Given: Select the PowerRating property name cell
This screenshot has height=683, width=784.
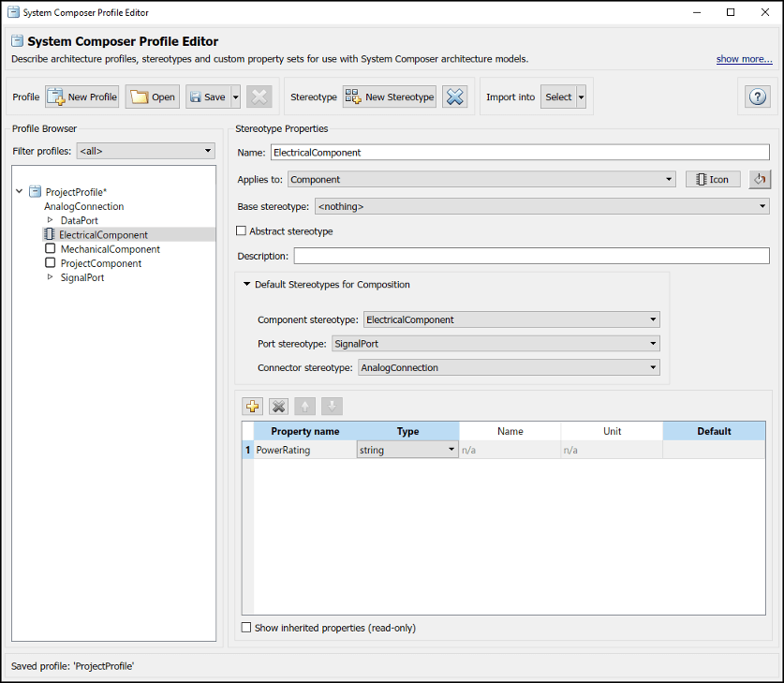Looking at the screenshot, I should (305, 450).
